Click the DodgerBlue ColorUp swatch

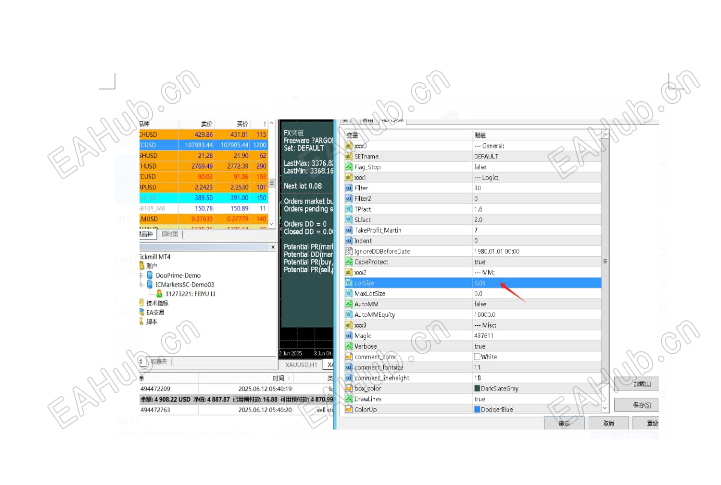[x=477, y=409]
